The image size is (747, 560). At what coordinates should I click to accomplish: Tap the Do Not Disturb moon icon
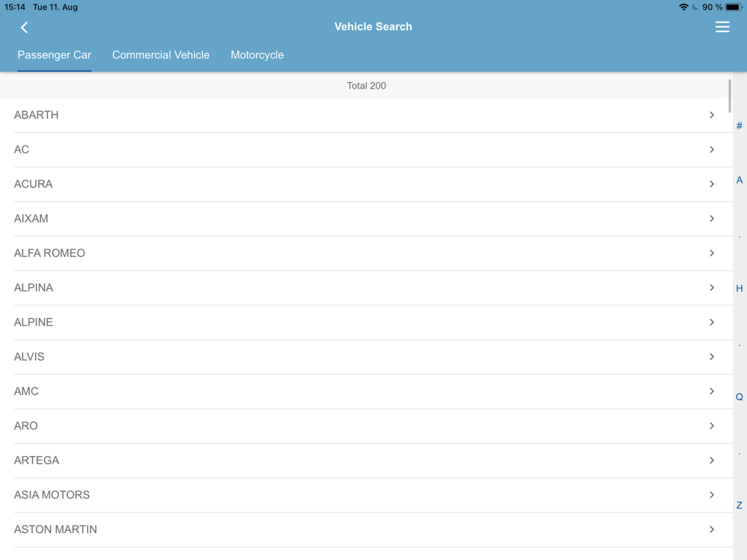click(695, 7)
